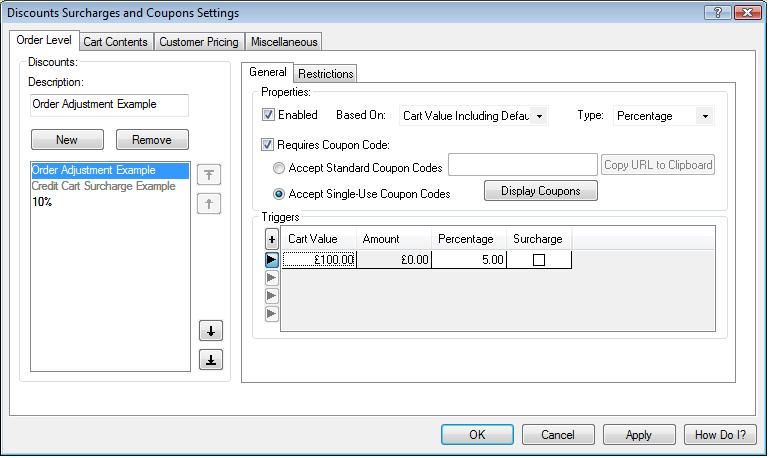Screen dimensions: 769x458
Task: Click the move-to-top arrow button
Action: (x=209, y=175)
